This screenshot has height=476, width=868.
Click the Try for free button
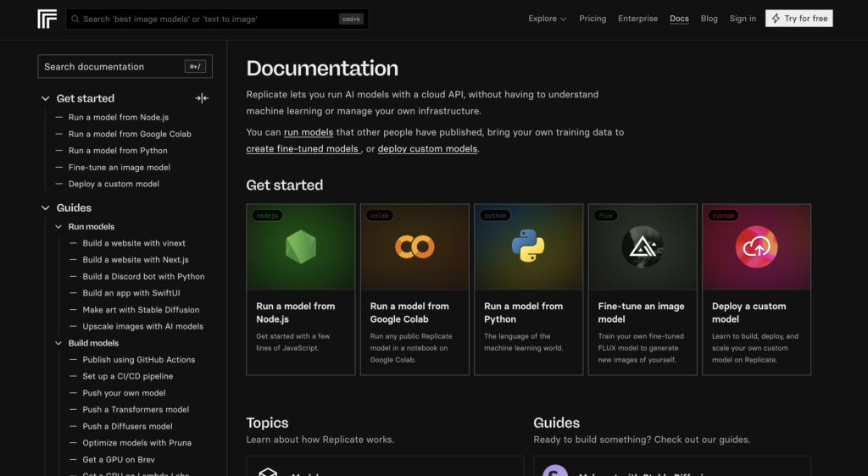pos(798,19)
